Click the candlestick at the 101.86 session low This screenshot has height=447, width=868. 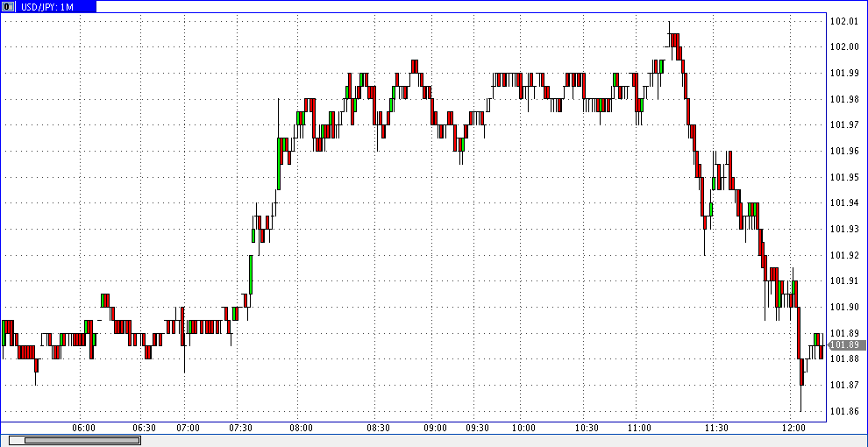(801, 385)
